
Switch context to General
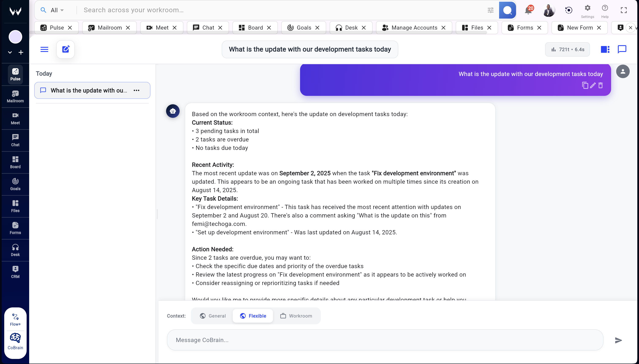[212, 316]
